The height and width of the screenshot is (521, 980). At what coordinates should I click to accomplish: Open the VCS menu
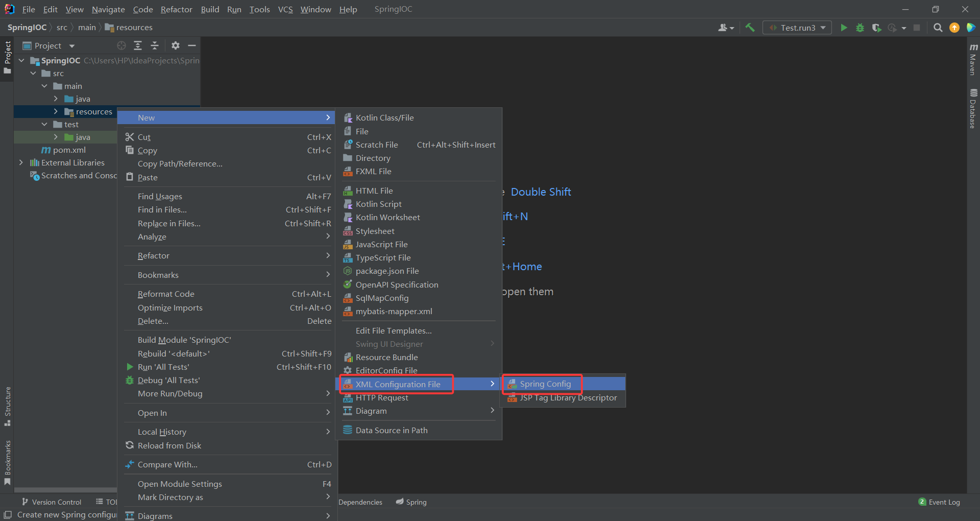tap(285, 9)
